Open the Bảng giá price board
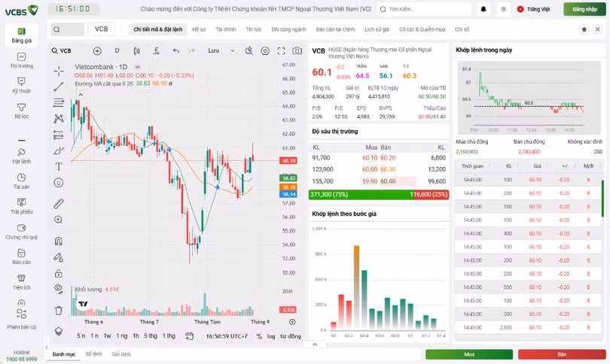 tap(21, 35)
